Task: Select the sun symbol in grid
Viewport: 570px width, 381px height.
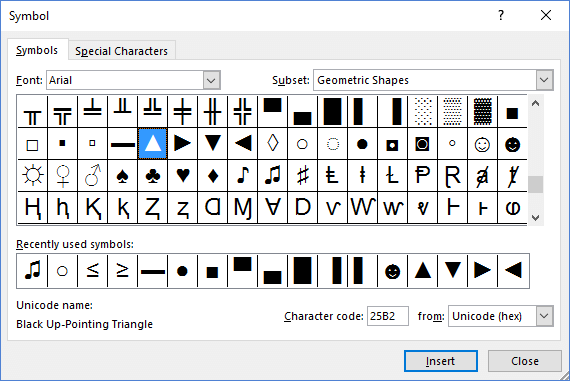Action: tap(33, 176)
